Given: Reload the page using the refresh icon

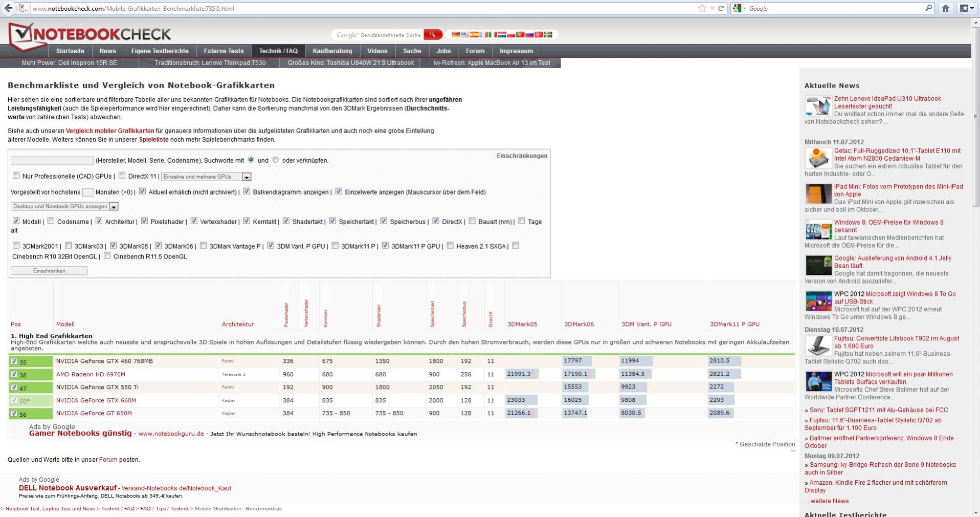Looking at the screenshot, I should [721, 8].
